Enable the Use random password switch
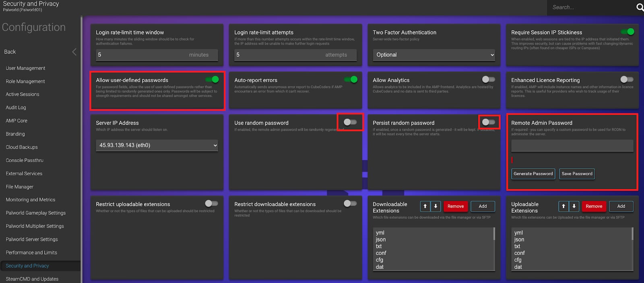The width and height of the screenshot is (644, 283). 350,122
